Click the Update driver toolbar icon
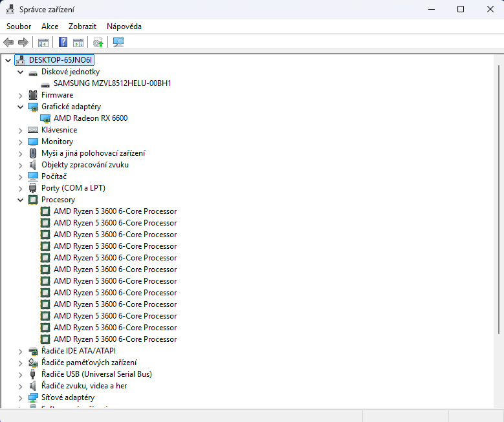Screen dimensions: 504x422 (x=98, y=43)
